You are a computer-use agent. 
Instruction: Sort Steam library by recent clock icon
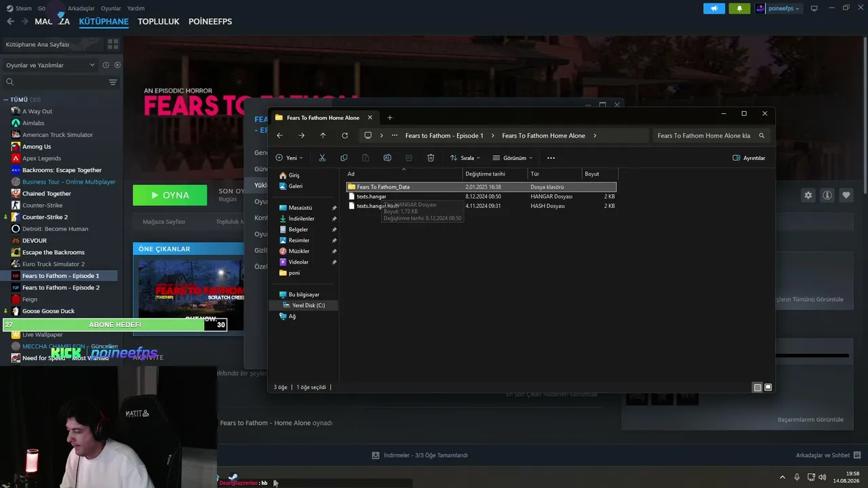[x=106, y=65]
